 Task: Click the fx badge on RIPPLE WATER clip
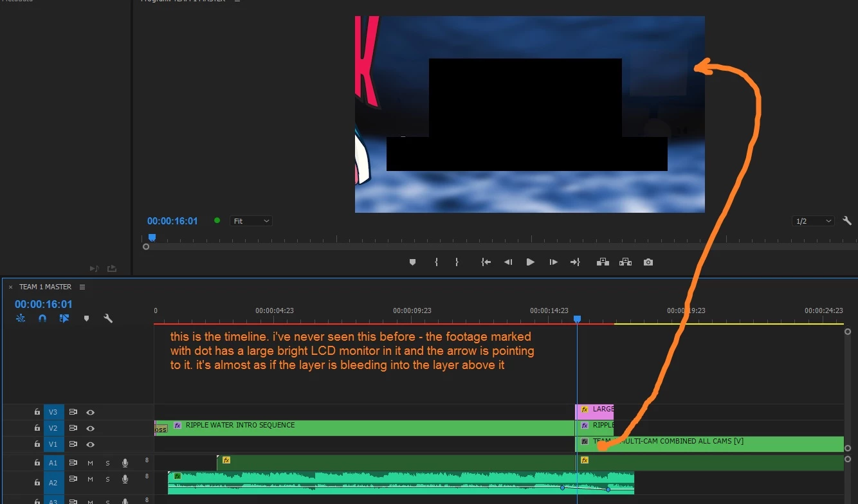click(178, 425)
